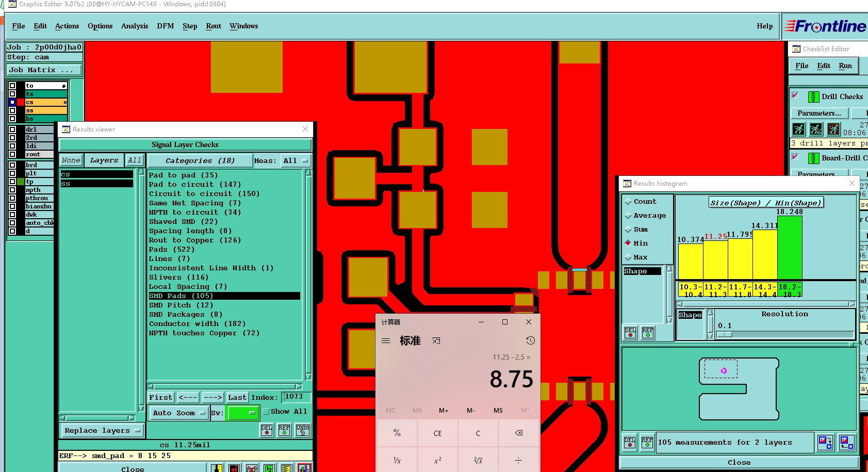Open DFM menu

166,26
